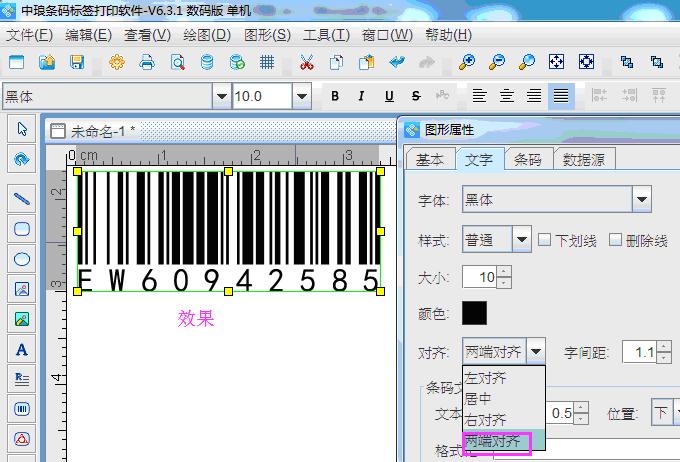Image resolution: width=680 pixels, height=462 pixels.
Task: Click the 字间距 value field
Action: [640, 352]
